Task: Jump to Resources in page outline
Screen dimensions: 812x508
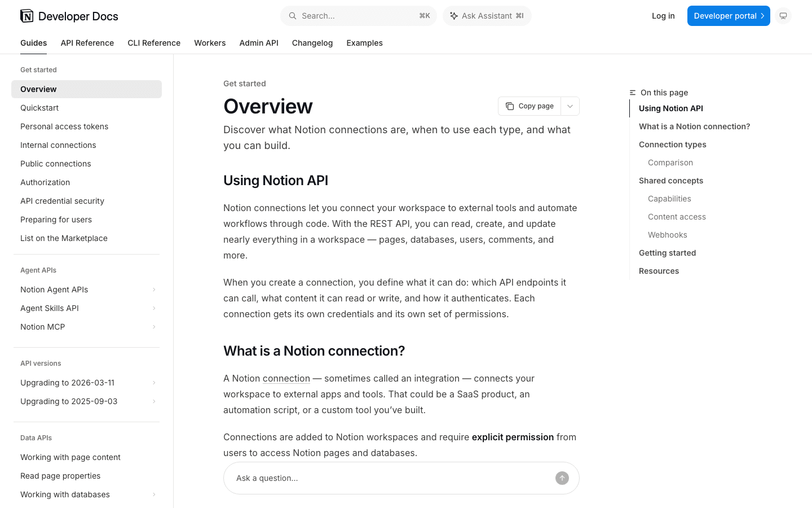Action: tap(659, 271)
